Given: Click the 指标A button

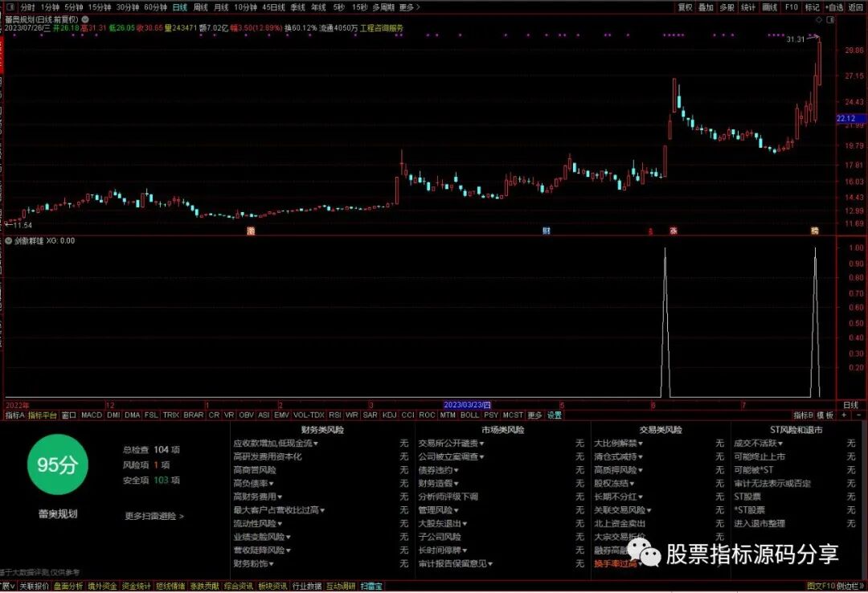Looking at the screenshot, I should [15, 415].
